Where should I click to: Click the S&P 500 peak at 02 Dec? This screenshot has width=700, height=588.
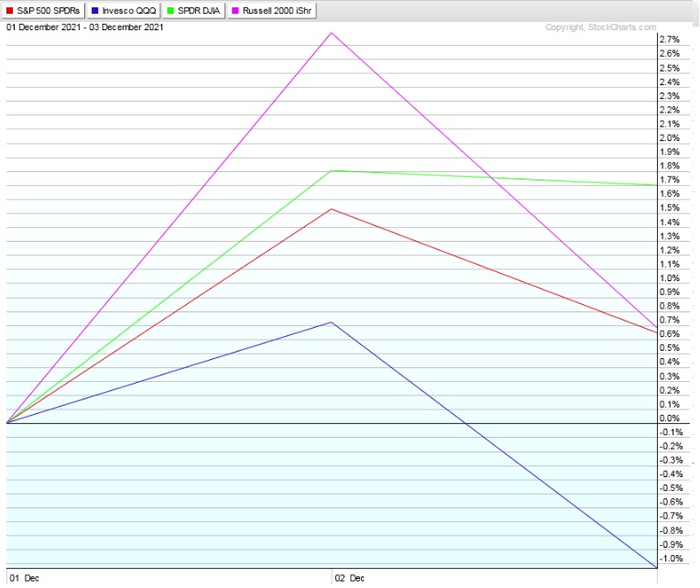(332, 209)
